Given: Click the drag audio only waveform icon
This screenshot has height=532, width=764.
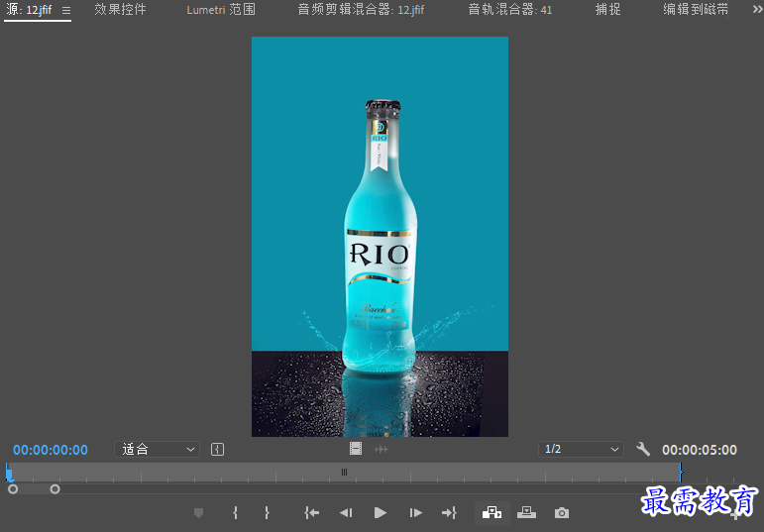Looking at the screenshot, I should (382, 449).
